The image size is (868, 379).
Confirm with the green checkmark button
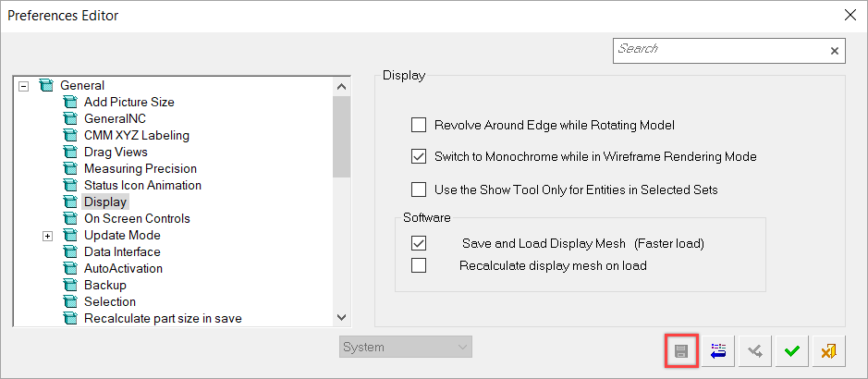(x=792, y=350)
